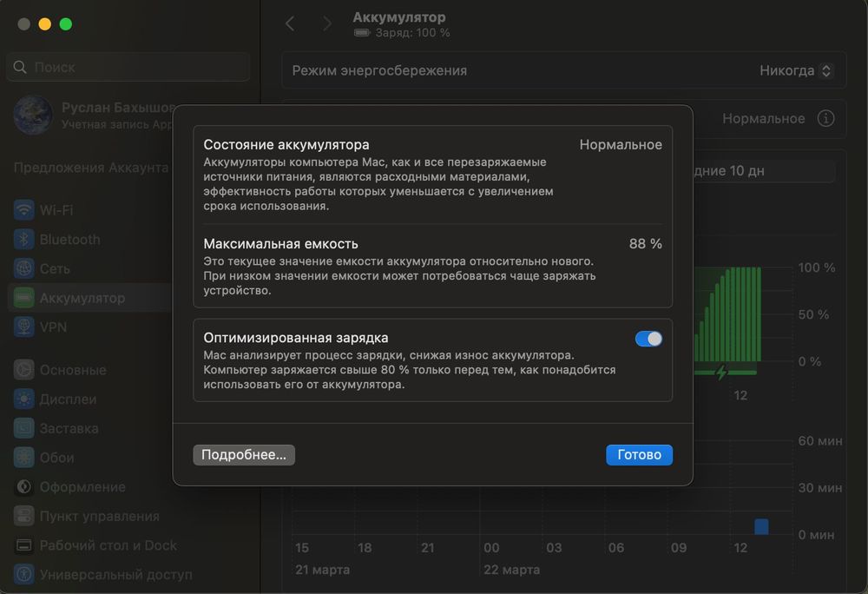Click the 21 марта date label

coord(322,570)
